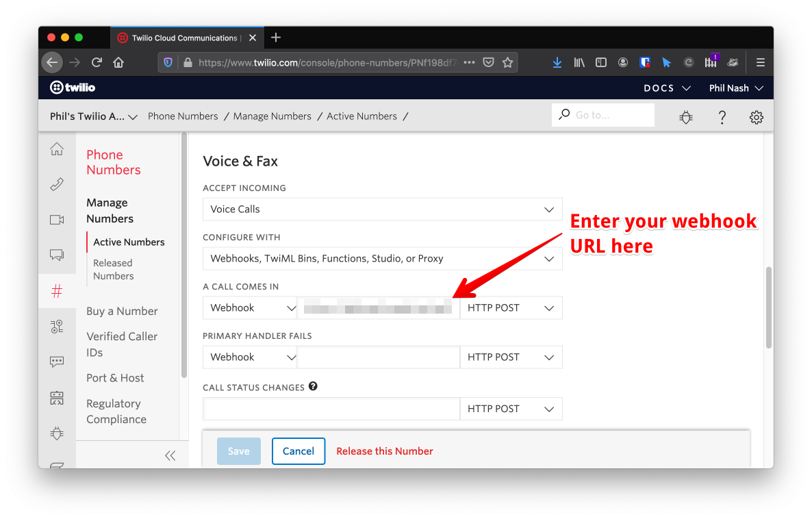Bookmark this page with the star icon
The image size is (812, 519).
(x=507, y=63)
